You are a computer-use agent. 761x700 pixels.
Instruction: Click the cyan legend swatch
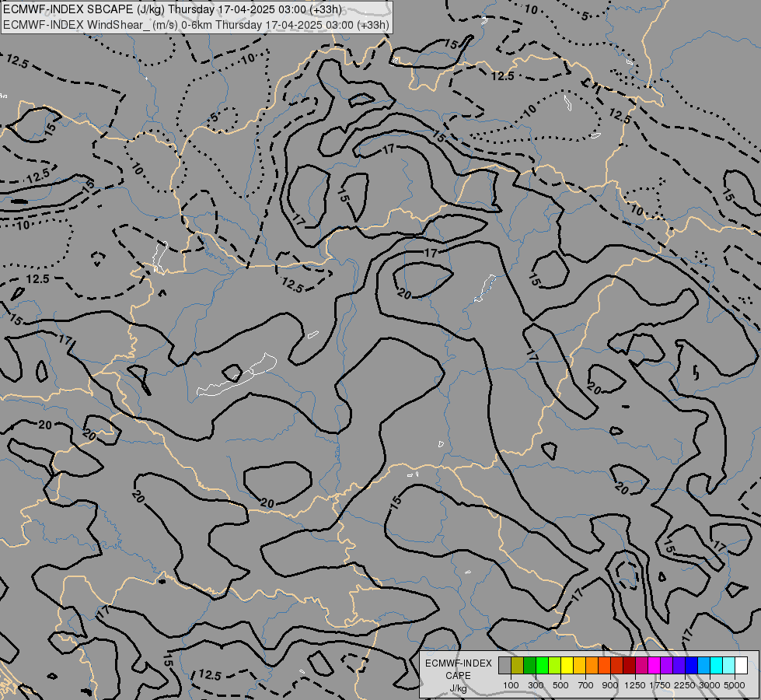(717, 666)
